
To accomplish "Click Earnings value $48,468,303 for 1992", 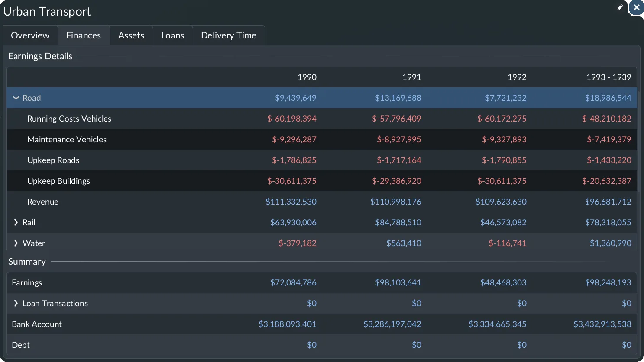I will click(x=503, y=282).
